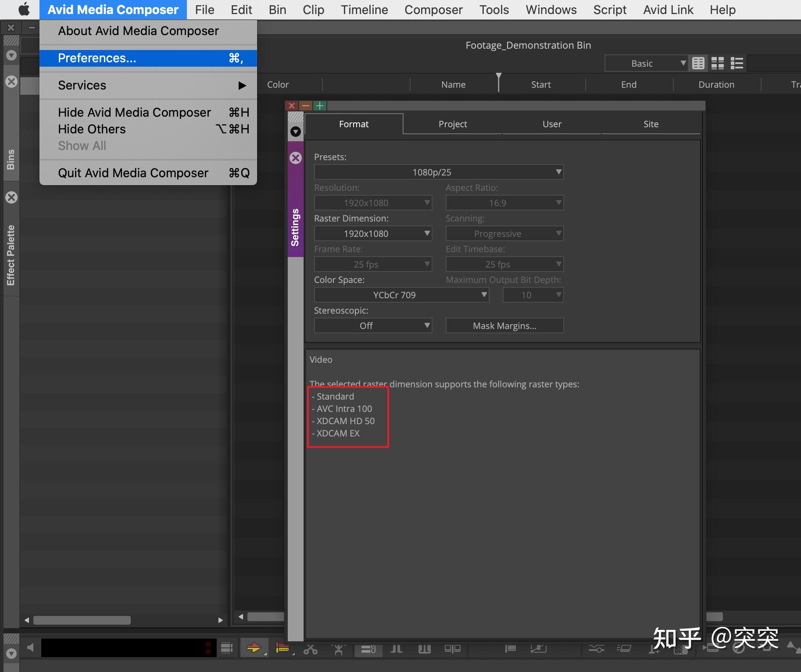
Task: Click the timeline menu icon beside the timecode display
Action: tap(227, 647)
